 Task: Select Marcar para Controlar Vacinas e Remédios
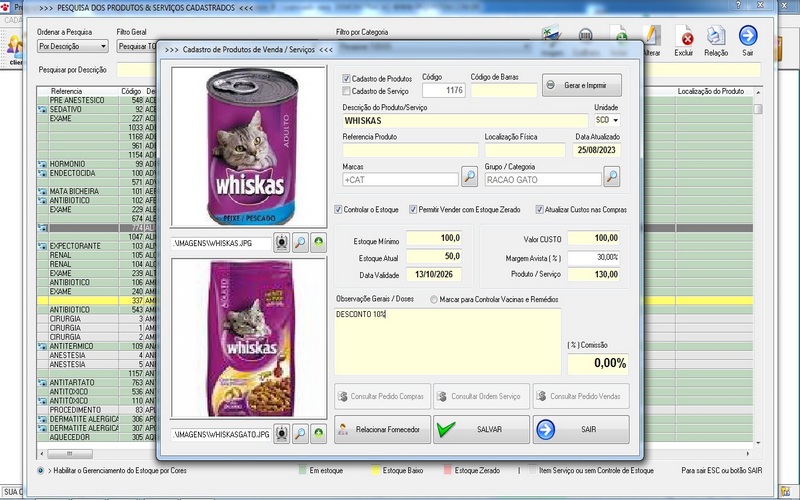click(433, 299)
